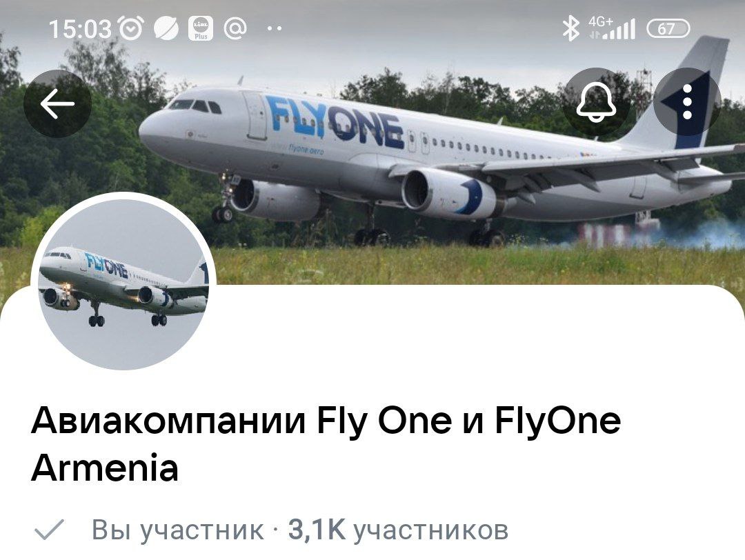Tap the two-dot more notifications indicator
745x560 pixels.
(274, 29)
